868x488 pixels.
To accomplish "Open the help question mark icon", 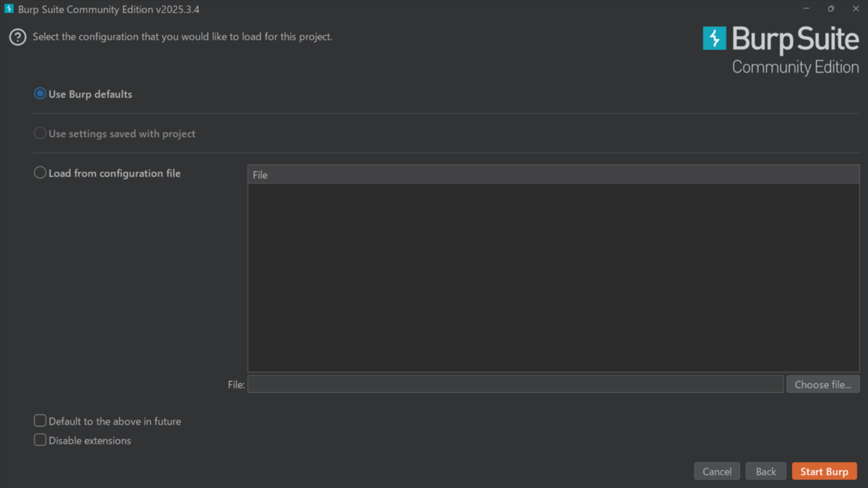I will (17, 37).
